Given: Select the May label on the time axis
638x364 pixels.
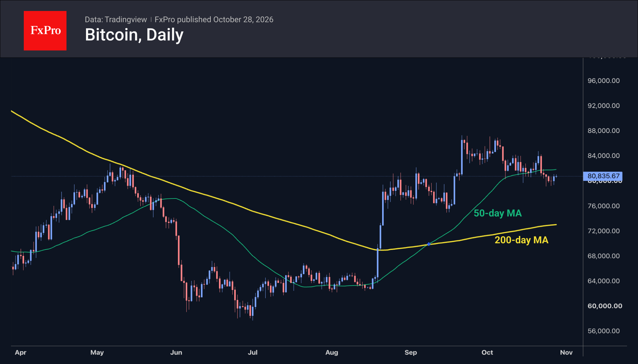Looking at the screenshot, I should pos(97,352).
